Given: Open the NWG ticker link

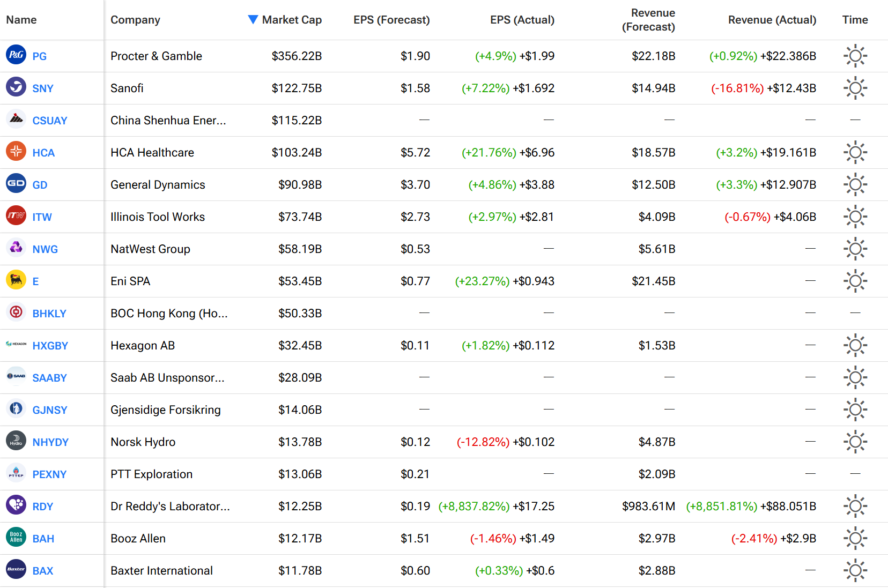Looking at the screenshot, I should click(x=45, y=249).
